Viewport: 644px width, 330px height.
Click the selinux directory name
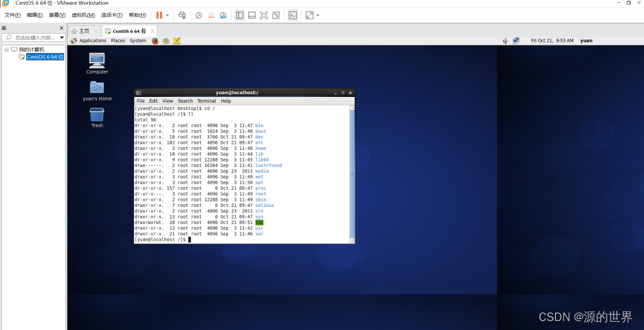[x=265, y=205]
